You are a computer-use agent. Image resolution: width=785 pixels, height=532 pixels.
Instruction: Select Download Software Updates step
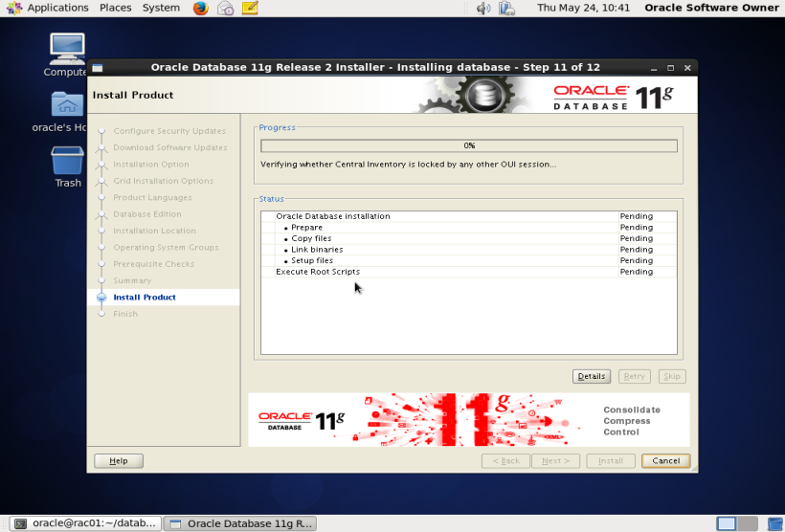[170, 147]
